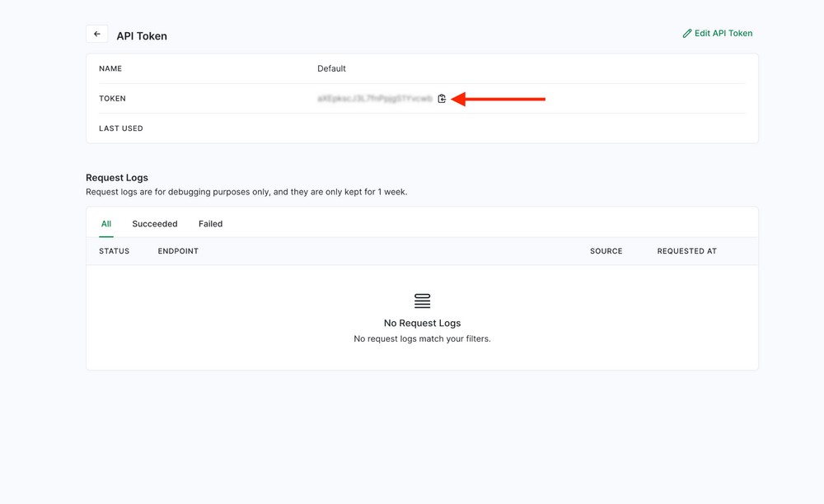The height and width of the screenshot is (504, 824).
Task: Click the stacked logs icon in empty state
Action: [x=422, y=301]
